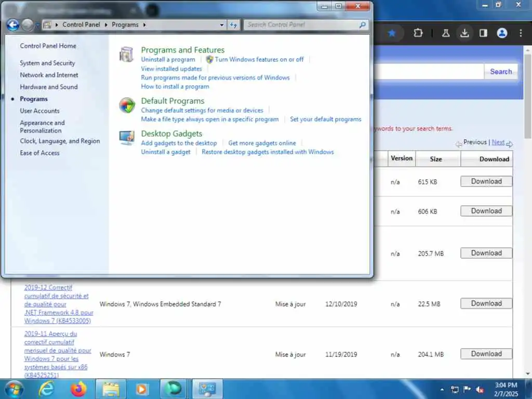Select User Accounts category

point(39,111)
